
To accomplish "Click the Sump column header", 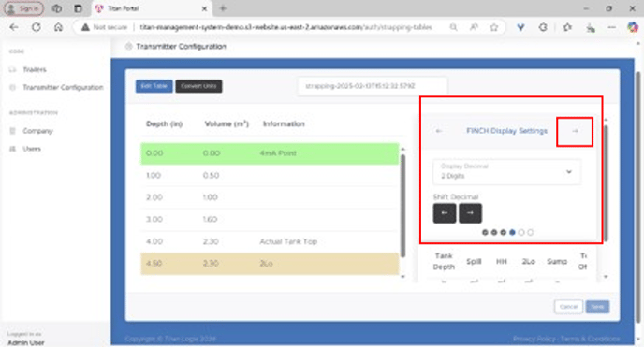I will (x=557, y=261).
